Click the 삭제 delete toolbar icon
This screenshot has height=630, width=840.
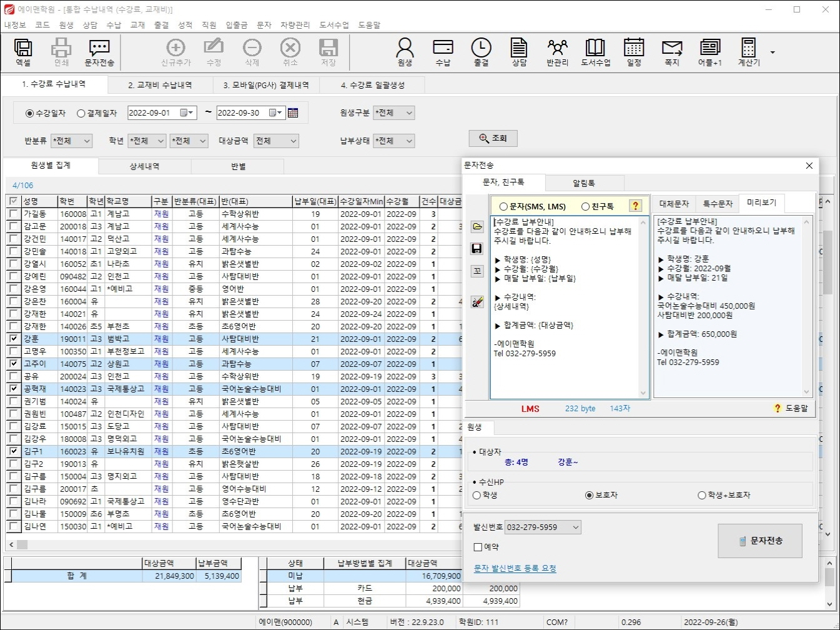pos(252,52)
